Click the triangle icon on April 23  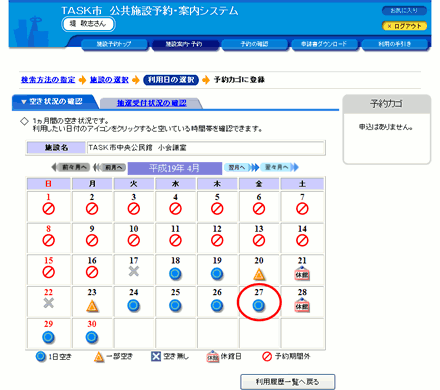pyautogui.click(x=92, y=306)
